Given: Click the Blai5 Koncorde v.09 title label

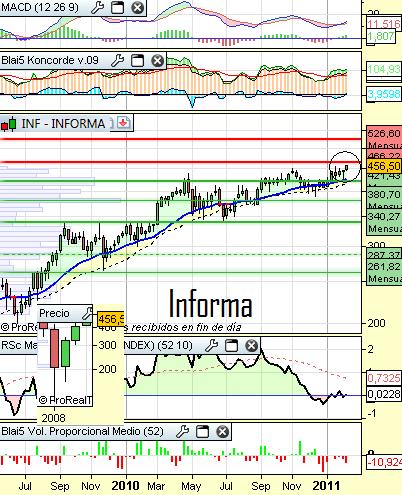Looking at the screenshot, I should point(50,60).
